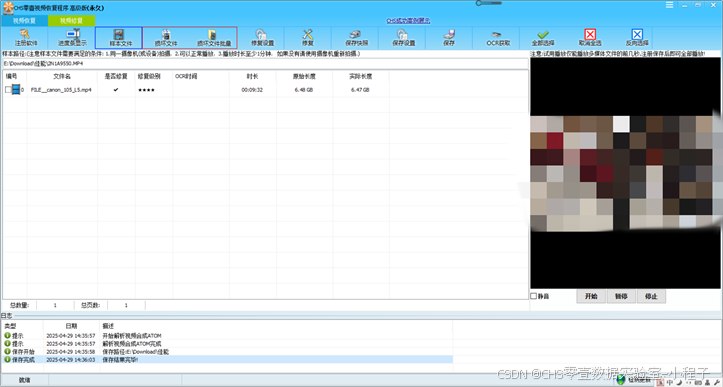Image resolution: width=723 pixels, height=387 pixels.
Task: Click the 注册软件 key icon
Action: pos(24,34)
